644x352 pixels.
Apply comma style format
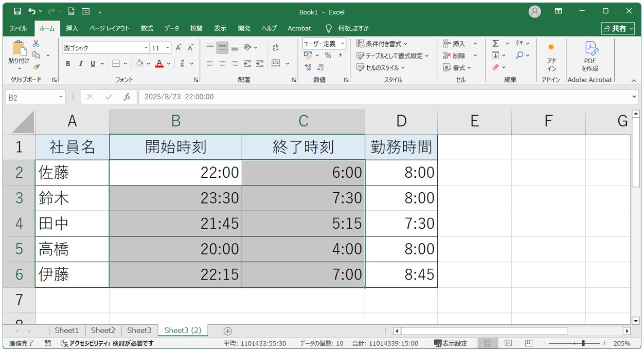340,55
